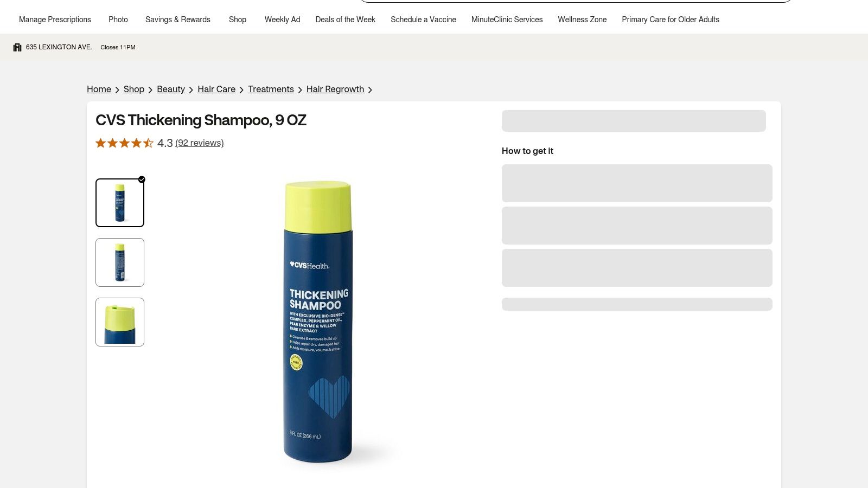The width and height of the screenshot is (868, 488).
Task: Open Savings & Rewards menu
Action: [x=178, y=20]
